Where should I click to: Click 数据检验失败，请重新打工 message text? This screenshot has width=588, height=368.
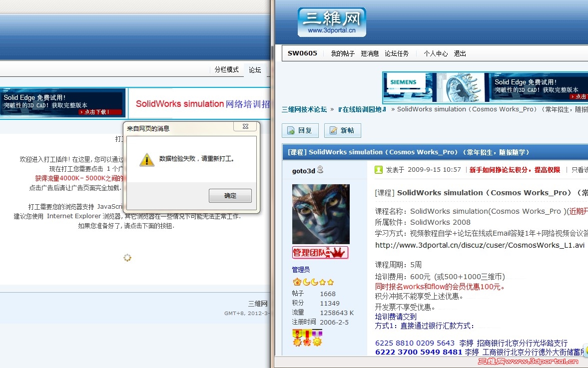tap(198, 158)
